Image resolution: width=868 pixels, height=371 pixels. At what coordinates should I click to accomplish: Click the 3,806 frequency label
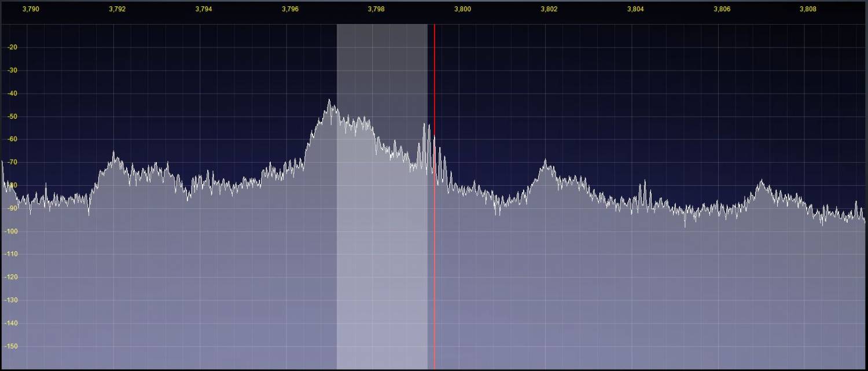[x=722, y=9]
